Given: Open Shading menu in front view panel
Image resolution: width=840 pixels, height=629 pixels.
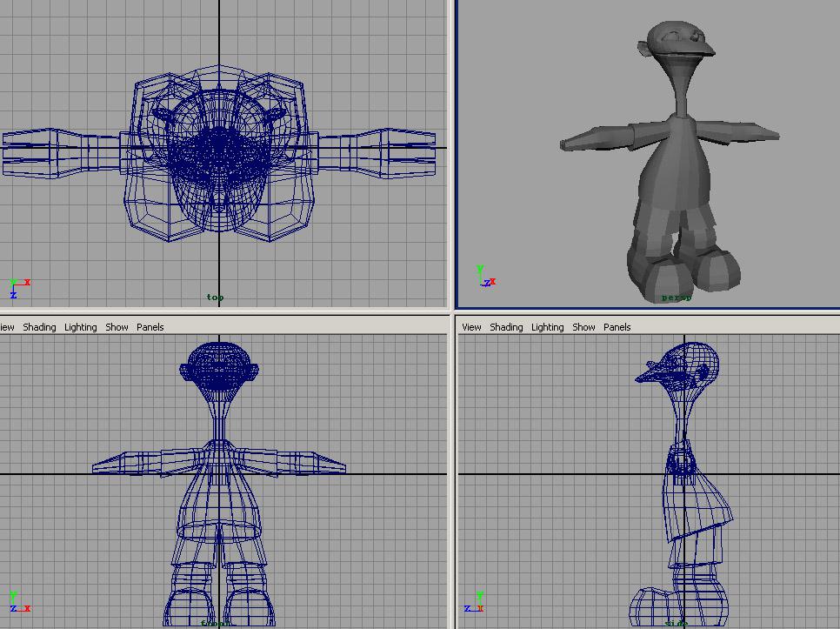Looking at the screenshot, I should [x=39, y=327].
